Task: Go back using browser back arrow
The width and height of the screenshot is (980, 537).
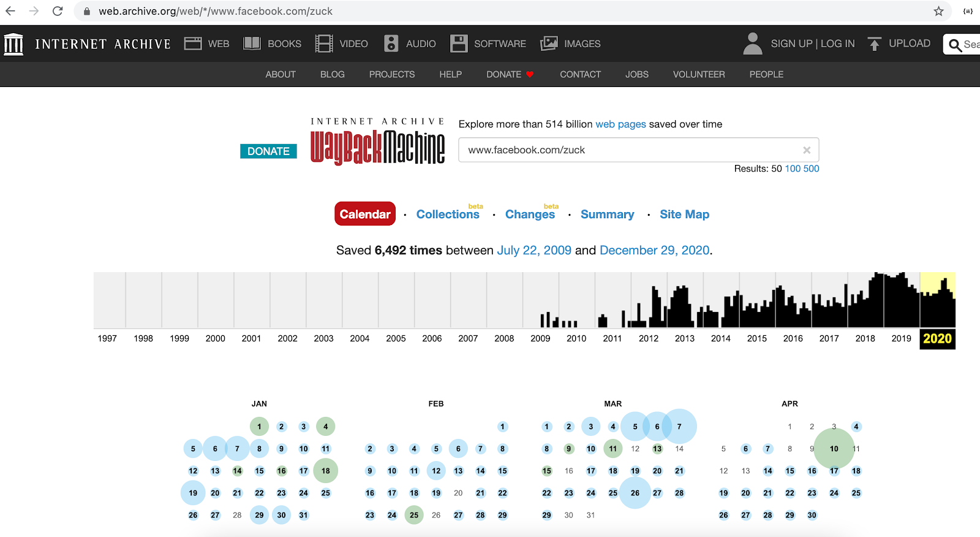Action: (x=10, y=11)
